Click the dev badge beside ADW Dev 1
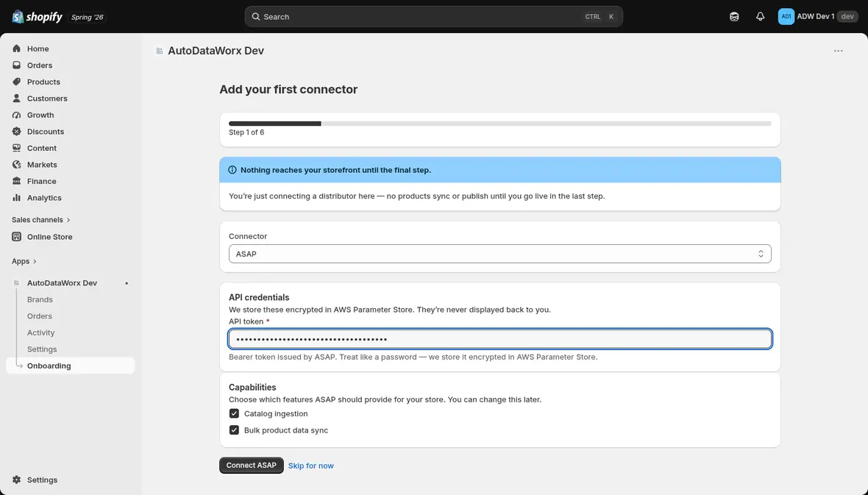Viewport: 868px width, 495px height. [x=847, y=17]
